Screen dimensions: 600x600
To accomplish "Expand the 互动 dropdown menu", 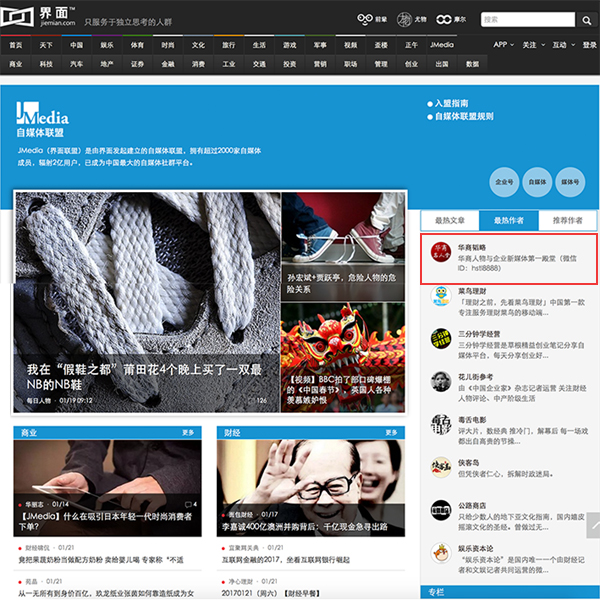I will tap(563, 45).
